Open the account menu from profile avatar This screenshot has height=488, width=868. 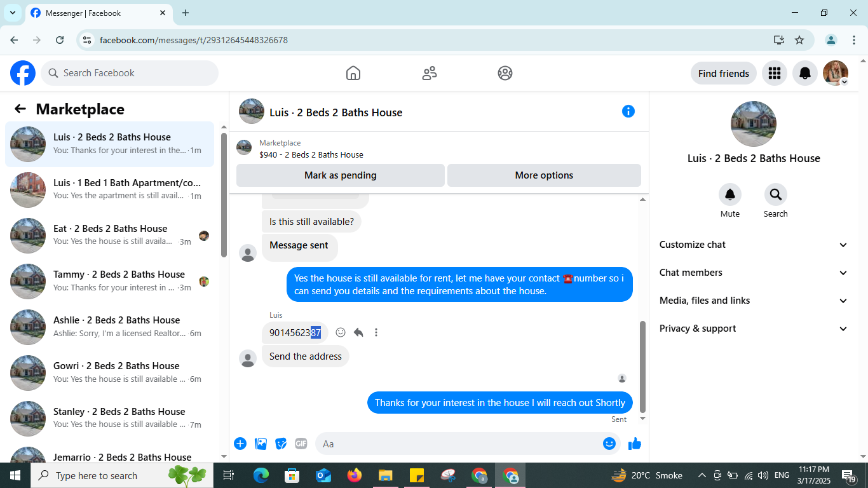[836, 73]
